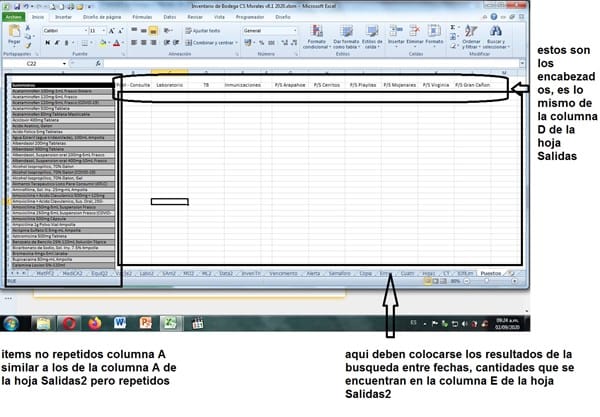This screenshot has height=417, width=600.
Task: Expand the Combinar y centrar dropdown arrow
Action: coord(236,43)
